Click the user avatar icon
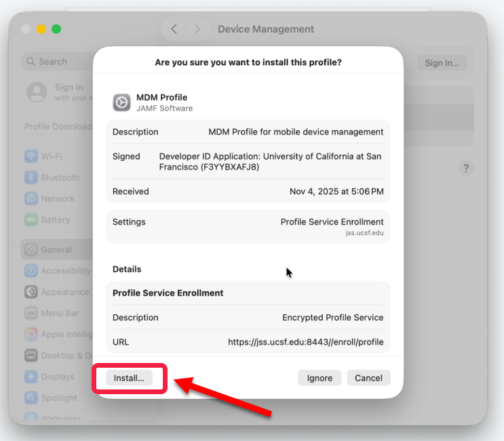The height and width of the screenshot is (441, 504). tap(37, 92)
